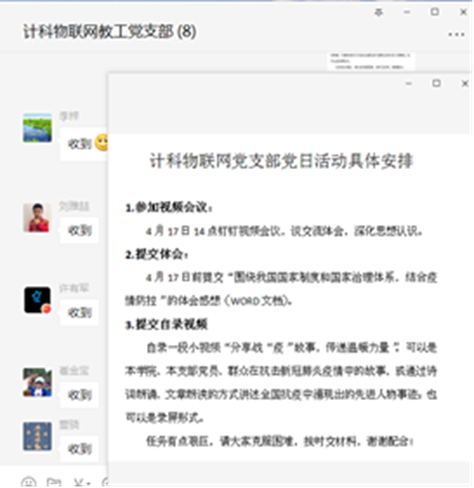The image size is (474, 488).
Task: Open the chat info three-dots menu
Action: tap(456, 34)
